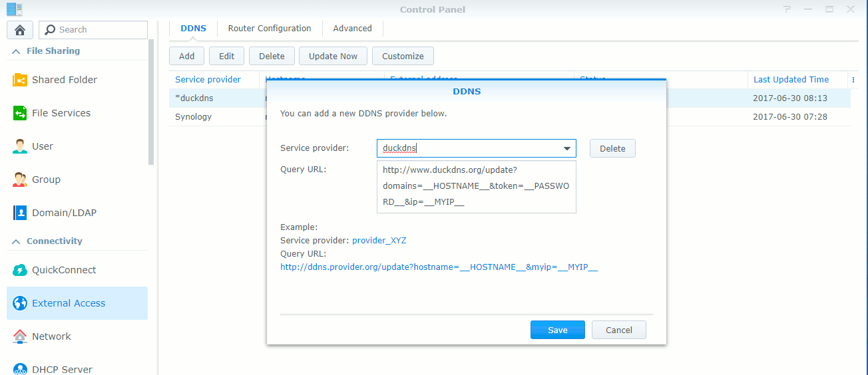Open QuickConnect cloud icon
The height and width of the screenshot is (375, 868).
click(x=20, y=270)
